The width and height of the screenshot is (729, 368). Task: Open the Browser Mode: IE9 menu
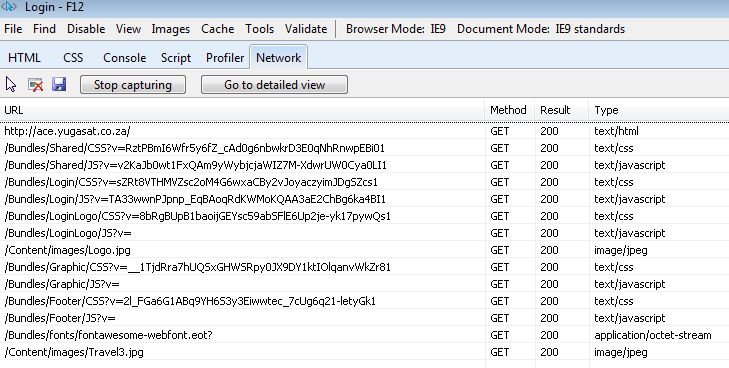[x=396, y=29]
